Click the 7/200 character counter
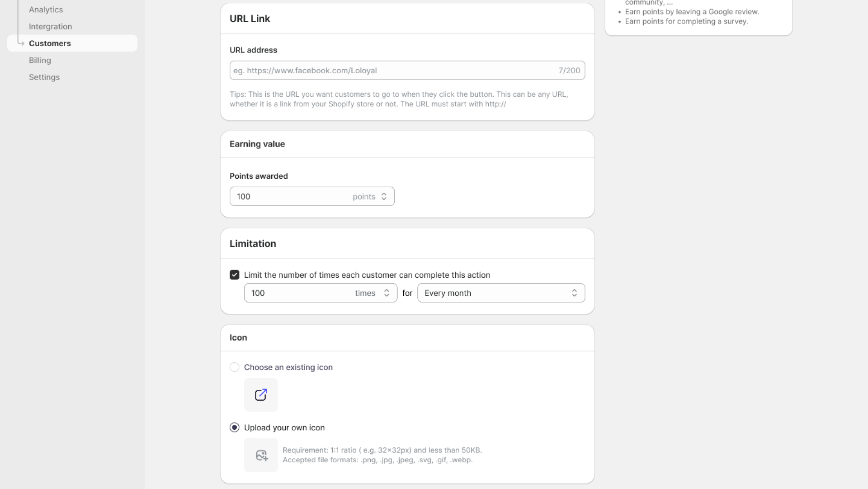The image size is (868, 489). coord(569,70)
